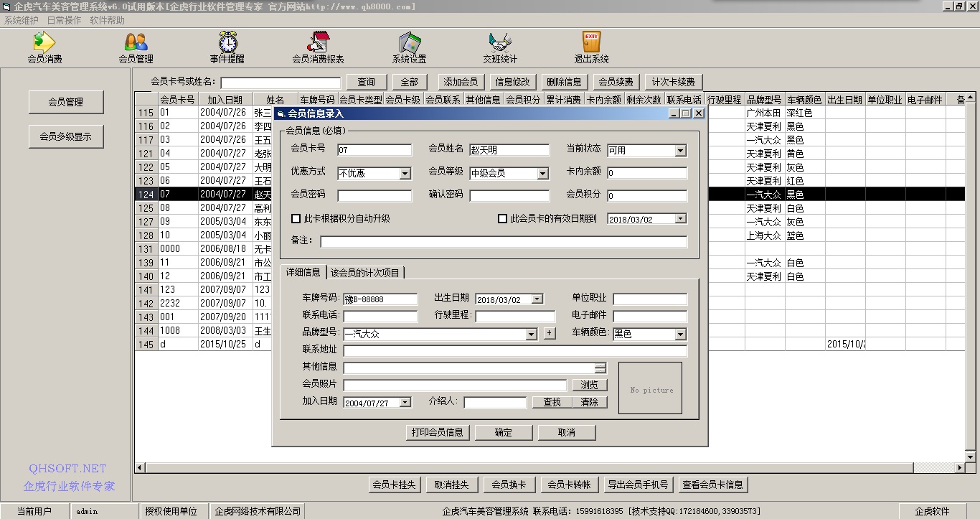Switch to 该会员的计次项目 tab
The height and width of the screenshot is (519, 980).
365,272
